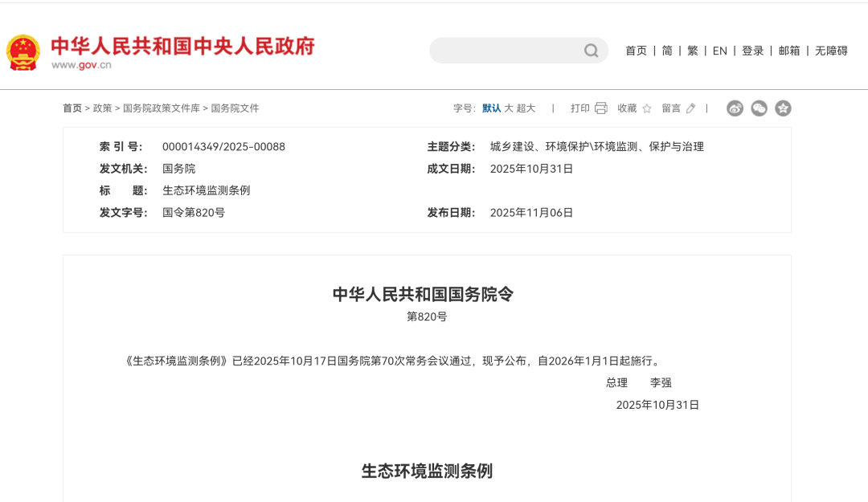Share the article via the Weibo icon
The width and height of the screenshot is (868, 502).
tap(734, 108)
